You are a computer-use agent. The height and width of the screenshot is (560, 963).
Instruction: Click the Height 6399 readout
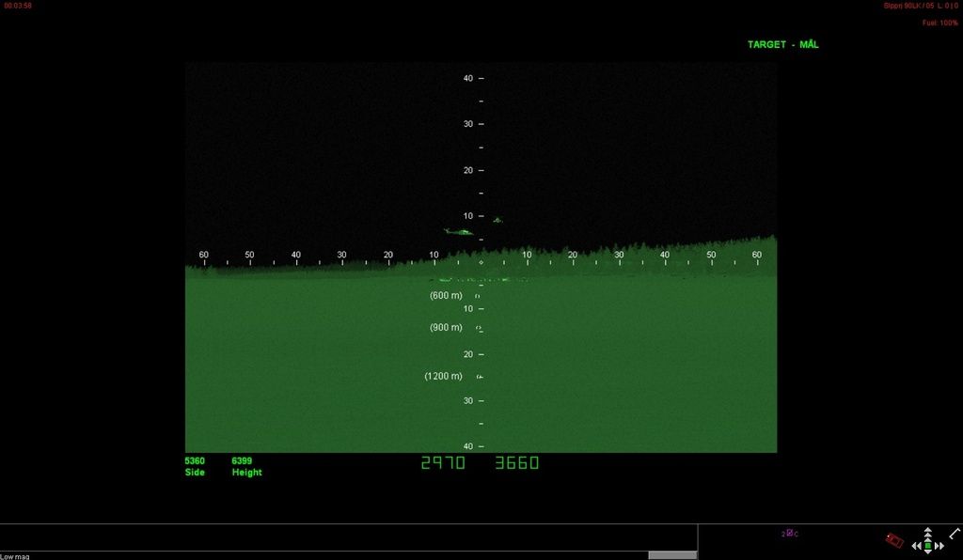point(246,466)
